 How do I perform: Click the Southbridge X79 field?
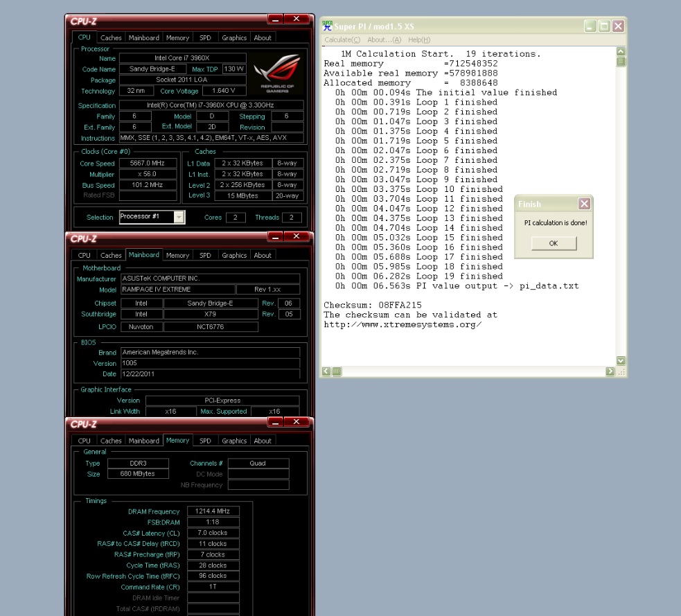(211, 314)
